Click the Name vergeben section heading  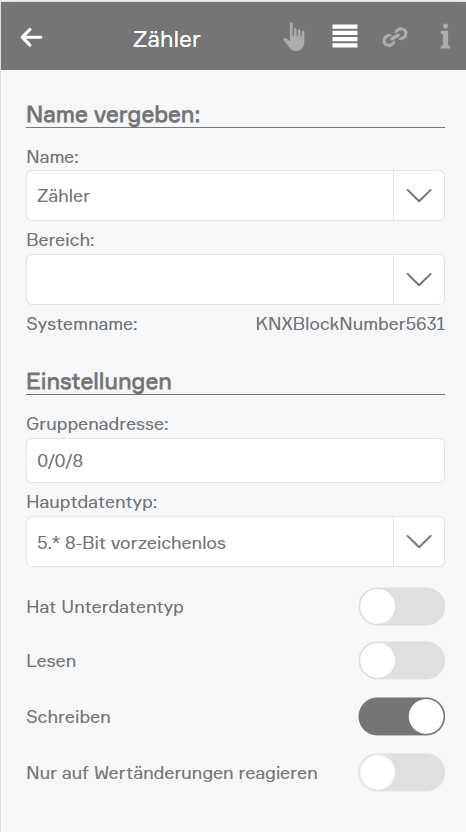click(114, 114)
